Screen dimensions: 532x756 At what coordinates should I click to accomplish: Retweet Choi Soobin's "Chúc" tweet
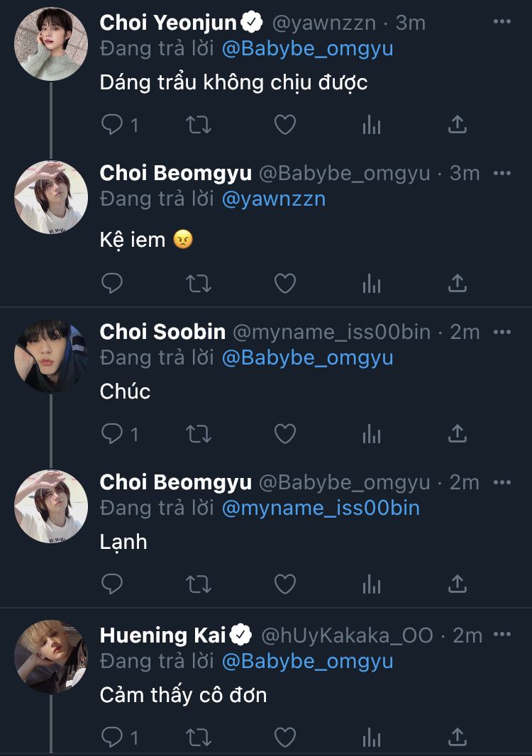(x=198, y=433)
